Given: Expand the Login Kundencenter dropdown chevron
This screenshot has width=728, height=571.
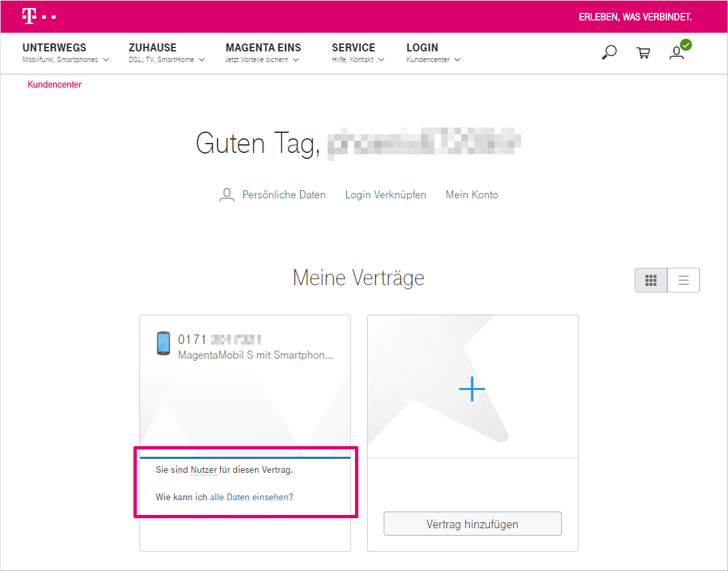Looking at the screenshot, I should [x=457, y=59].
